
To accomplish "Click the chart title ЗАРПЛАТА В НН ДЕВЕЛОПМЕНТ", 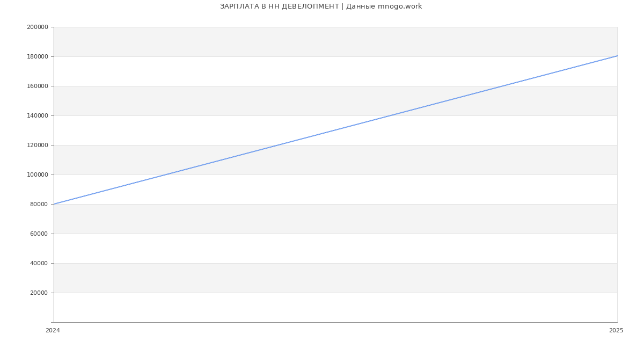I will [x=280, y=6].
